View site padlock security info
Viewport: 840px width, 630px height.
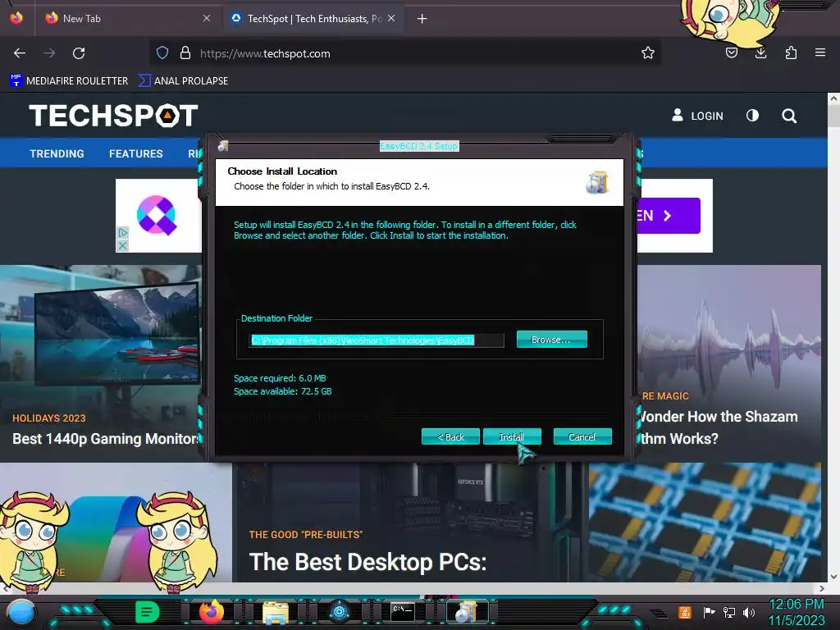tap(185, 53)
